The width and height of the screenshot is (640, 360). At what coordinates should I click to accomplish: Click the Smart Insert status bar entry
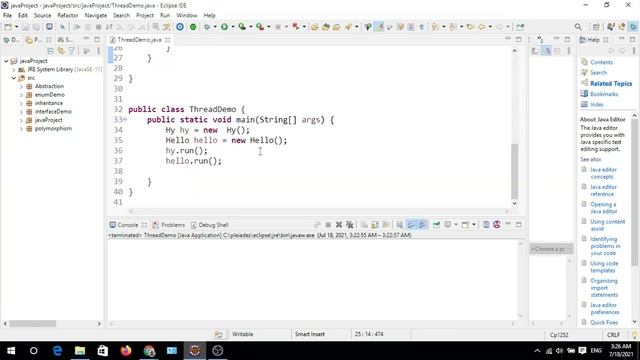[310, 334]
